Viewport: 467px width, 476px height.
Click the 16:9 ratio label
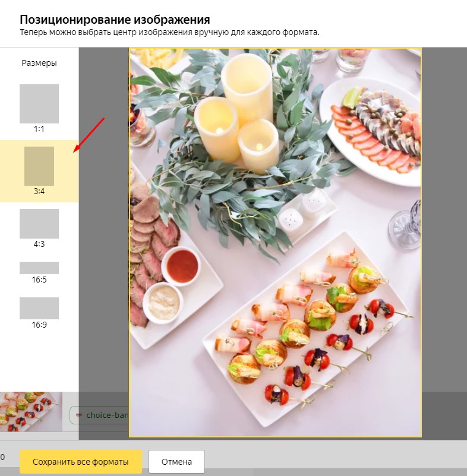coord(39,325)
